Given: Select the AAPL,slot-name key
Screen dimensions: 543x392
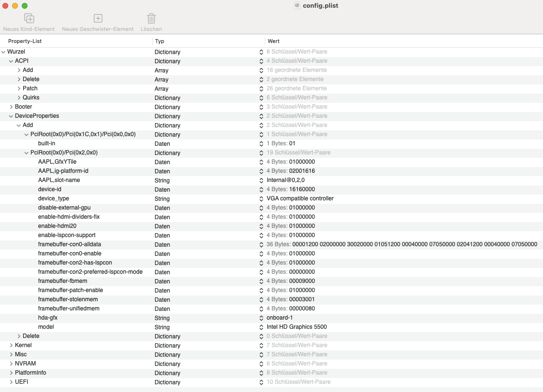Looking at the screenshot, I should [59, 180].
